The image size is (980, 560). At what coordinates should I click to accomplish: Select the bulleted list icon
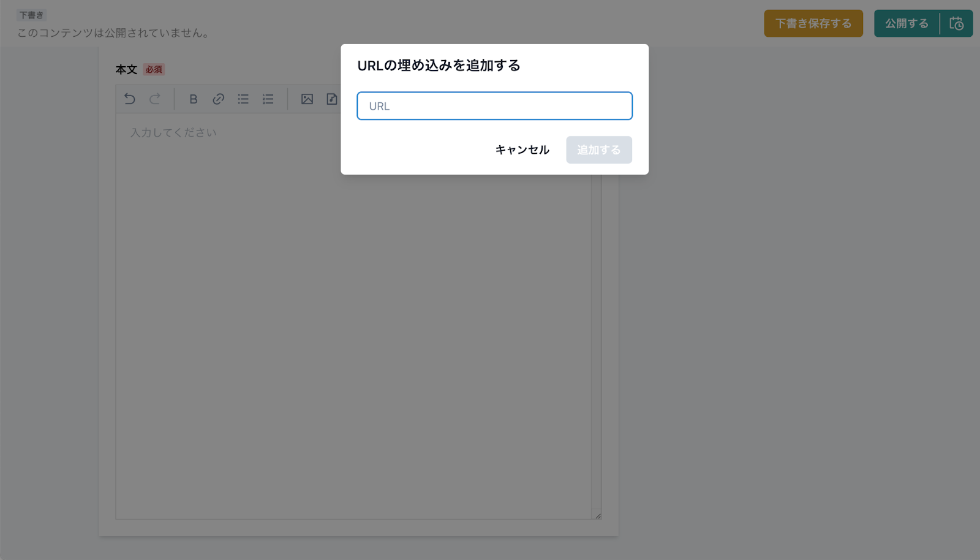[243, 99]
